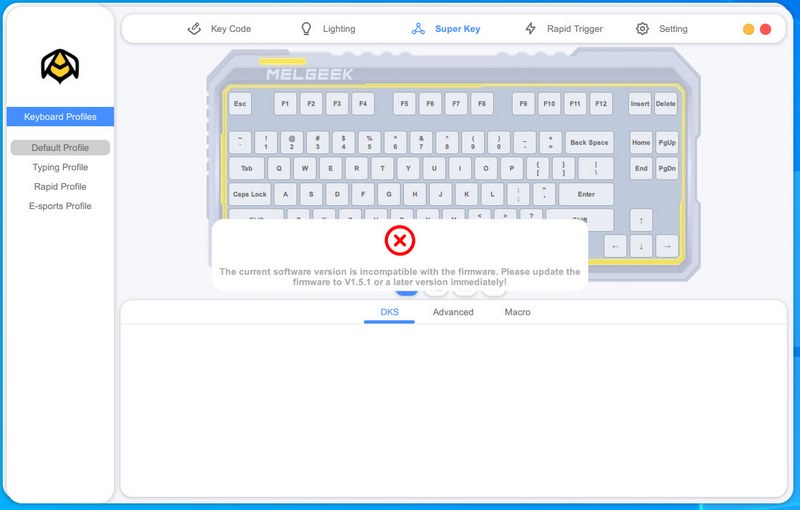Click the left arrow key

tap(615, 246)
